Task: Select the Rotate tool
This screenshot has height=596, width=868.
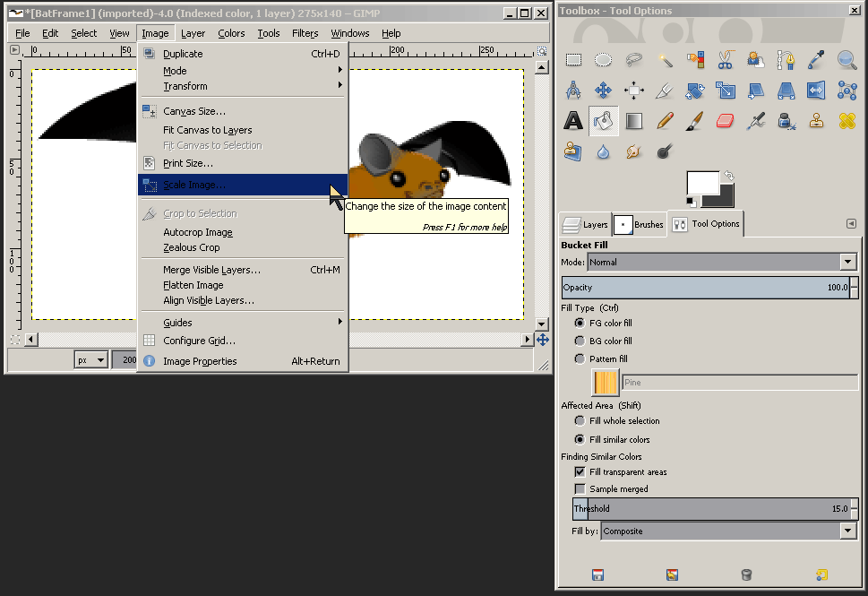Action: [x=695, y=91]
